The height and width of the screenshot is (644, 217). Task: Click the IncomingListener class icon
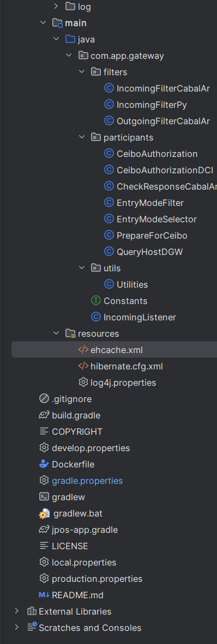point(96,317)
